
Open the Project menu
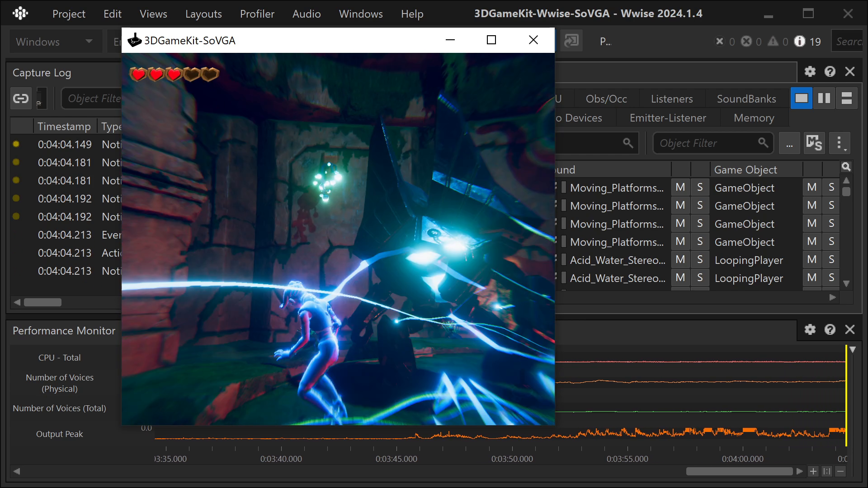click(69, 14)
